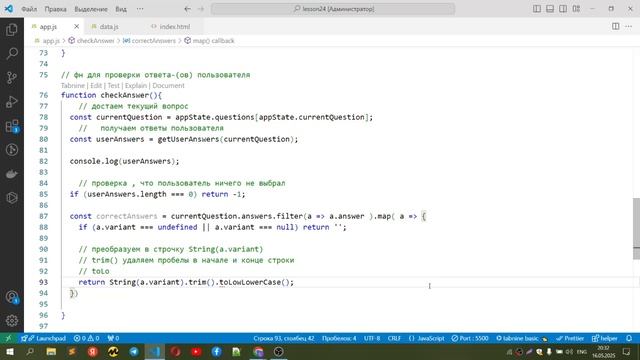The height and width of the screenshot is (360, 640).
Task: Open the Windows Start menu
Action: tap(9, 351)
